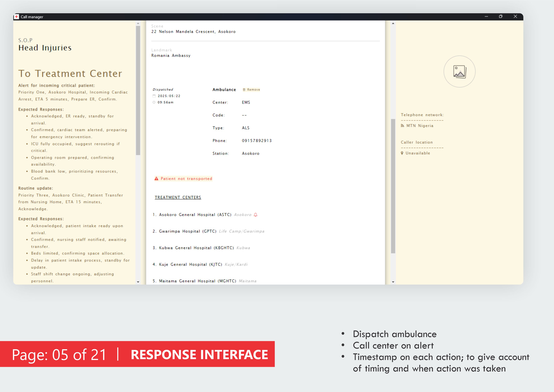The width and height of the screenshot is (554, 392).
Task: Click the warning triangle icon before Patient not transported
Action: [x=156, y=179]
